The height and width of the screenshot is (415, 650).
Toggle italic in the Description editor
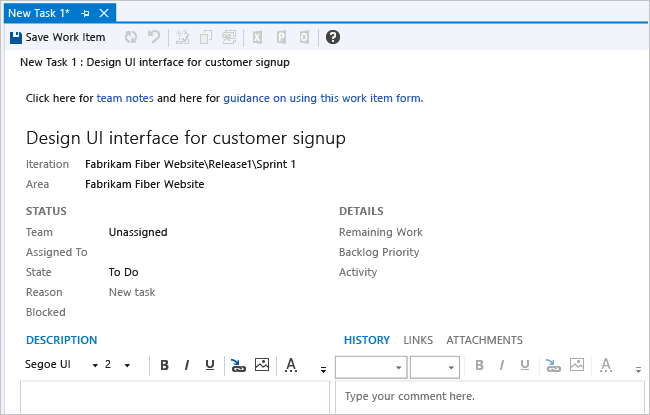(x=186, y=366)
